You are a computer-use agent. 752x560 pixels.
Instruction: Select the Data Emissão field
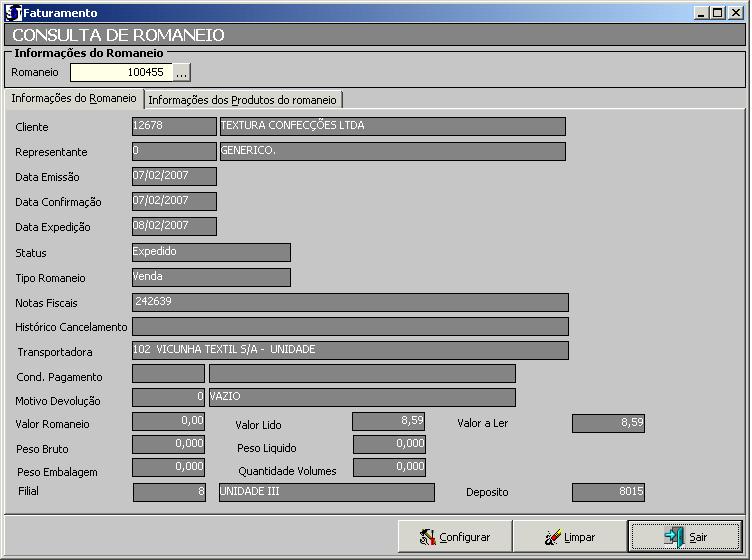point(174,176)
